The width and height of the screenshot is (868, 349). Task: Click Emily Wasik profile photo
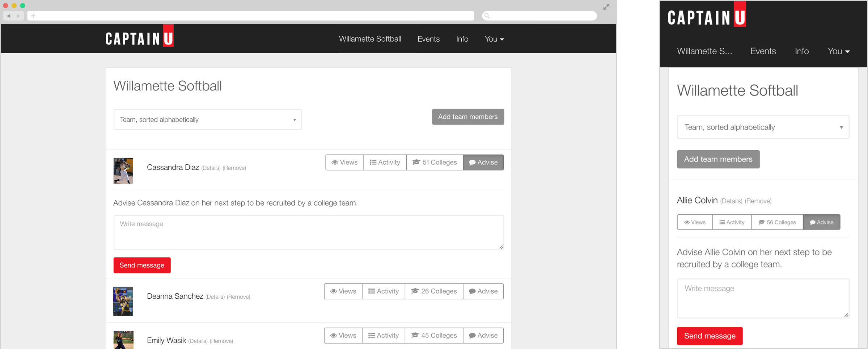coord(123,340)
